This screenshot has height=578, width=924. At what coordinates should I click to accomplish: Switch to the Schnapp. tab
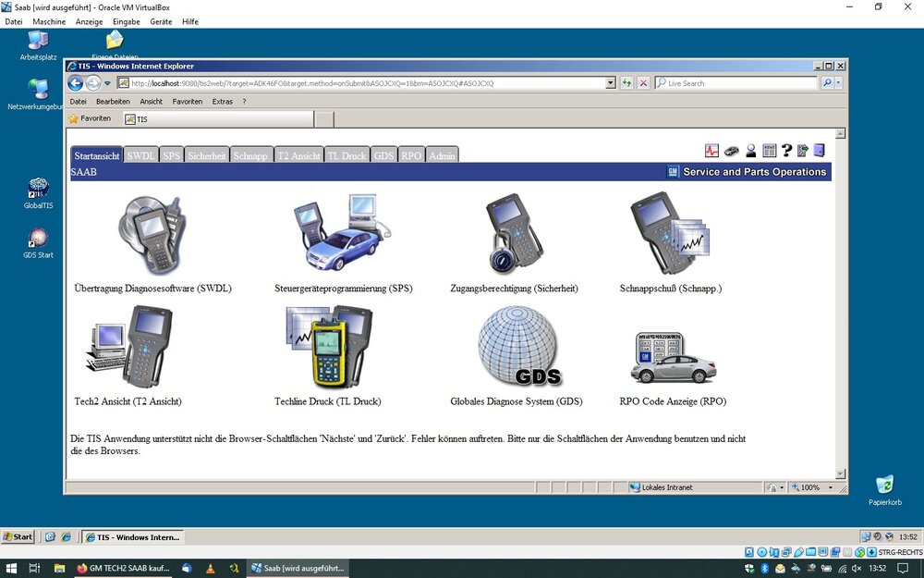251,155
